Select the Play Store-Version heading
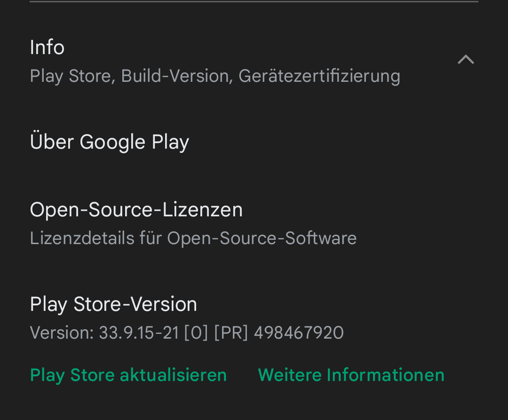Viewport: 508px width, 420px height. point(113,304)
